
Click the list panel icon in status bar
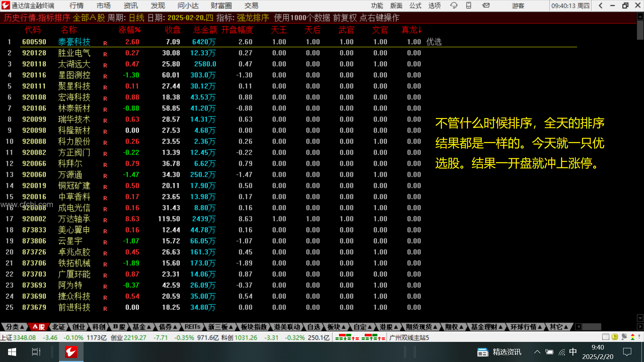(x=605, y=337)
